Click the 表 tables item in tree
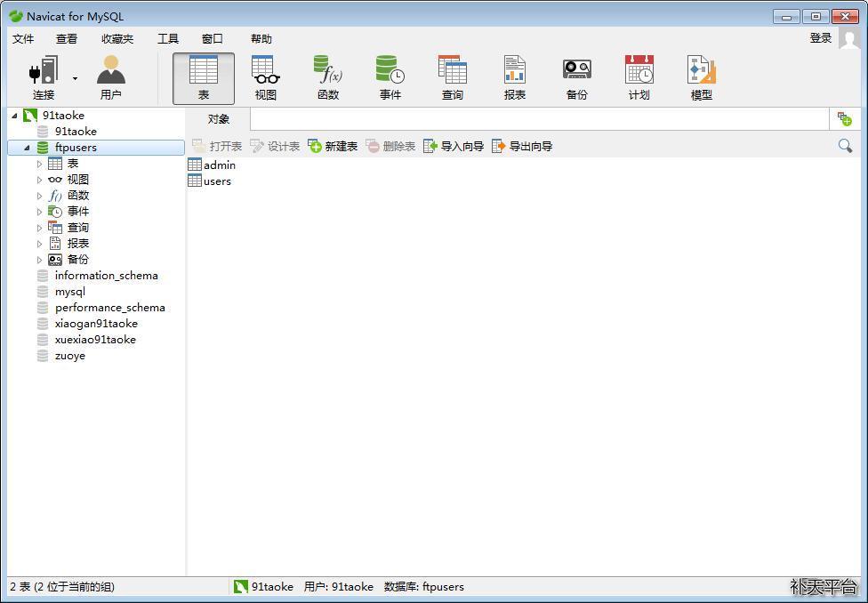The width and height of the screenshot is (868, 603). point(73,164)
